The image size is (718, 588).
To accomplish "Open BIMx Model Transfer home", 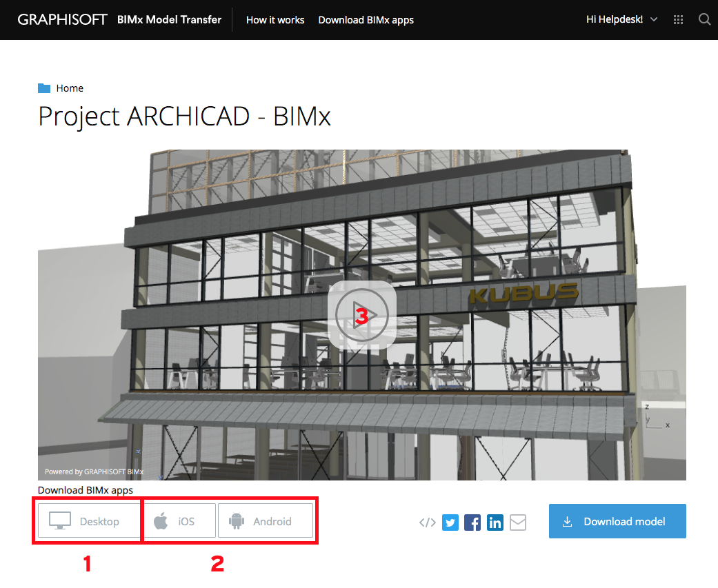I will pyautogui.click(x=169, y=20).
